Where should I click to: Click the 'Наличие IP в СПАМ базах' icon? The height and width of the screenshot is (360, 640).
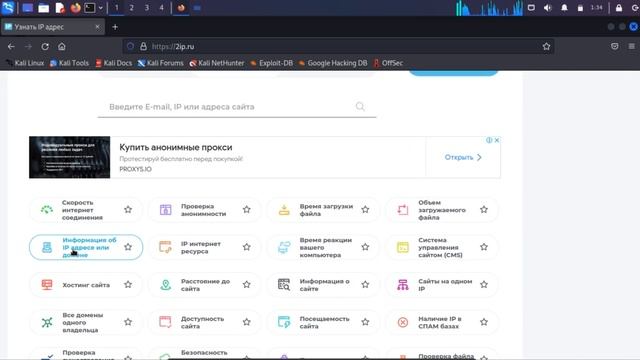pyautogui.click(x=403, y=322)
